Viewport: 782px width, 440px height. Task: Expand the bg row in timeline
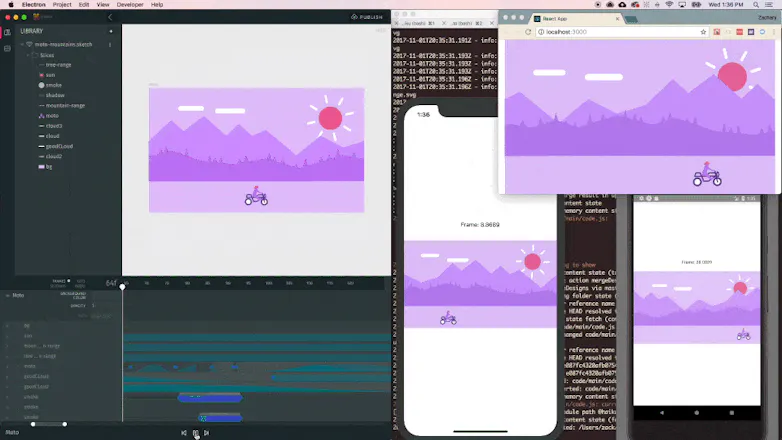[7, 326]
